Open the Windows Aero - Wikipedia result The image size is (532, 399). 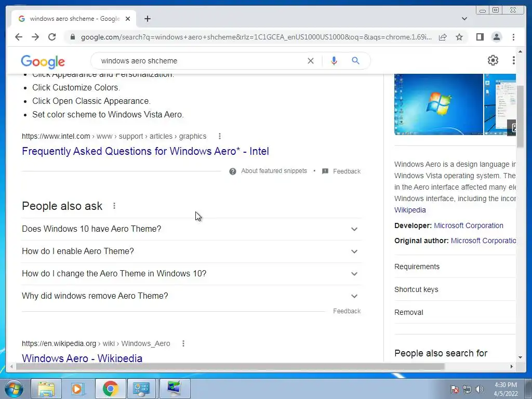point(82,358)
